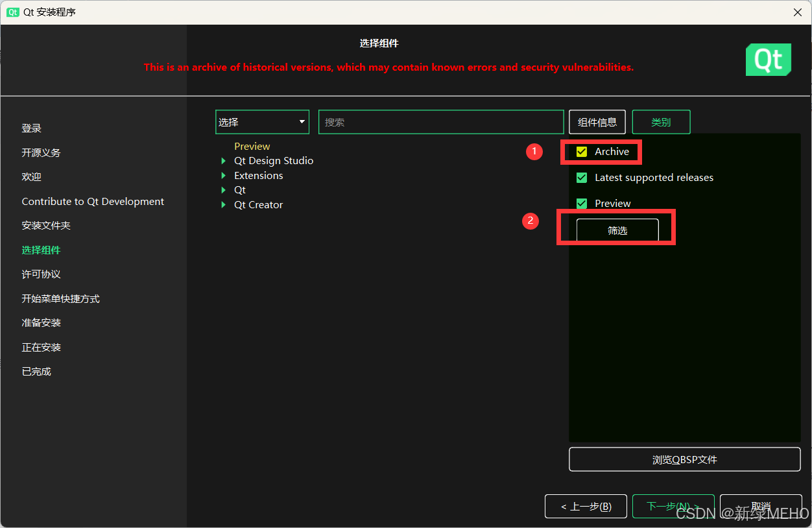Go back with 上一步 button
The height and width of the screenshot is (528, 812).
(586, 507)
